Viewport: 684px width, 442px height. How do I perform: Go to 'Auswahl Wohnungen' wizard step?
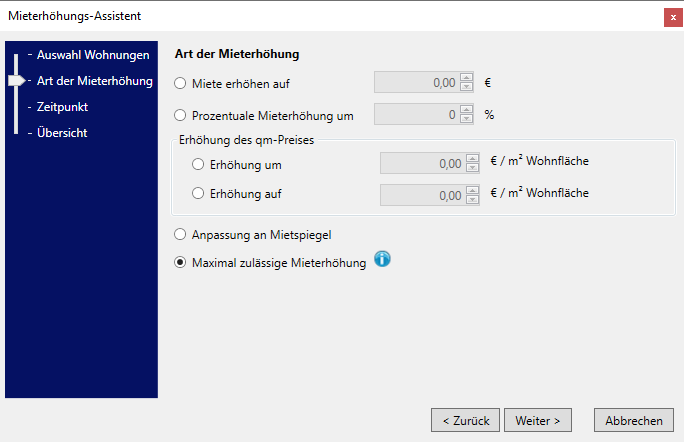[93, 55]
